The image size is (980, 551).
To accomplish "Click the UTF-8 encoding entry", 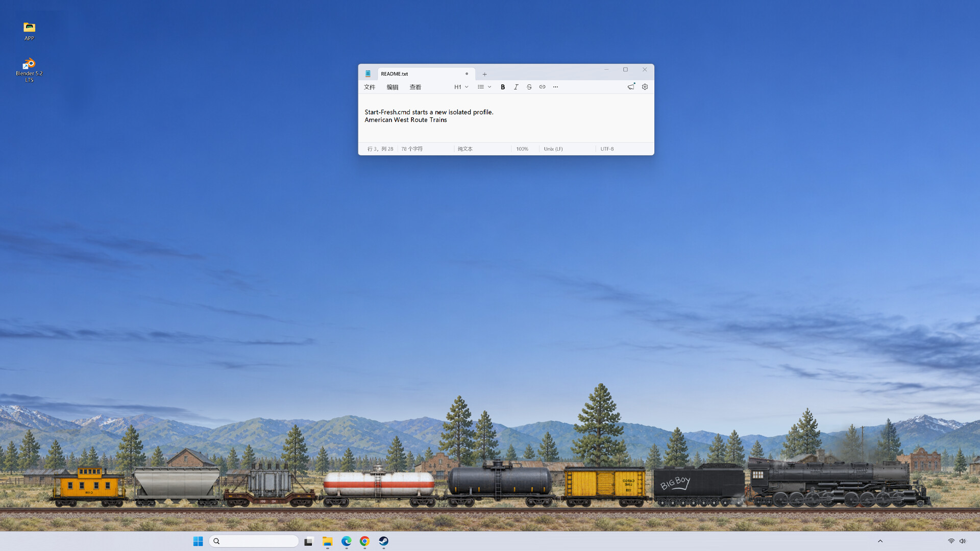I will point(607,149).
